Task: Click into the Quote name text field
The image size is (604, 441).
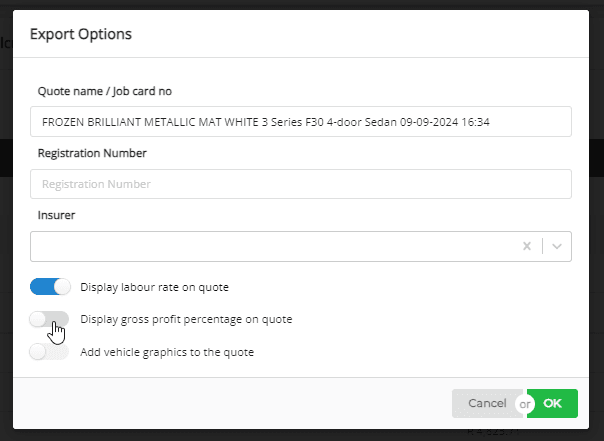Action: pos(300,122)
